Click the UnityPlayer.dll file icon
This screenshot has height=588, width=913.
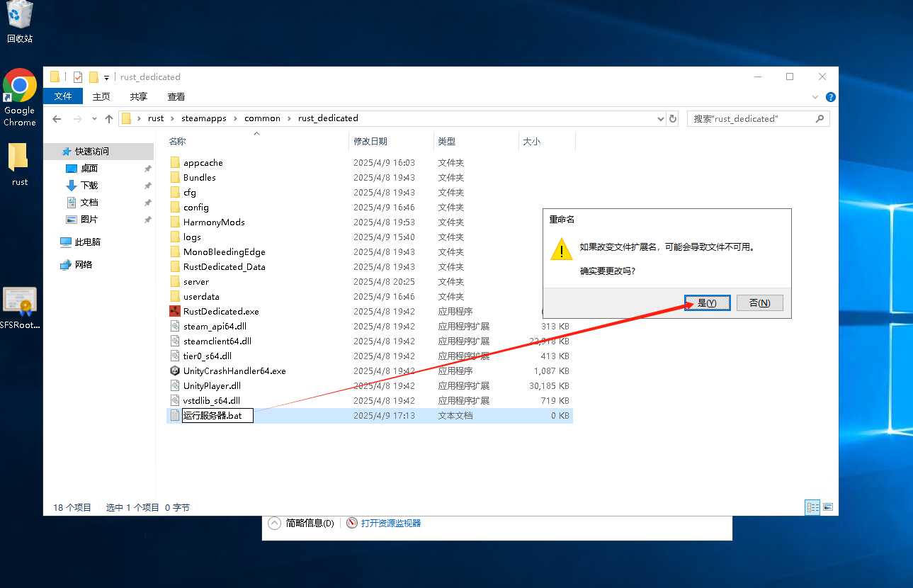[176, 385]
